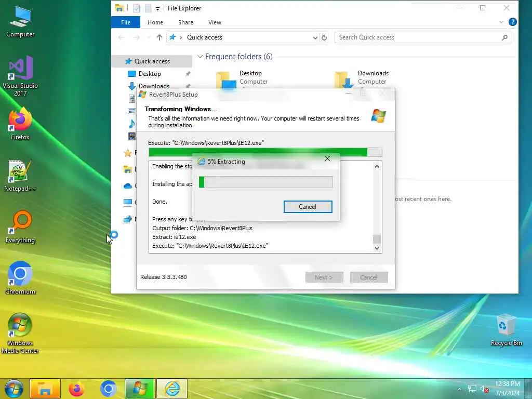Open Windows Media Center desktop shortcut

pyautogui.click(x=20, y=333)
